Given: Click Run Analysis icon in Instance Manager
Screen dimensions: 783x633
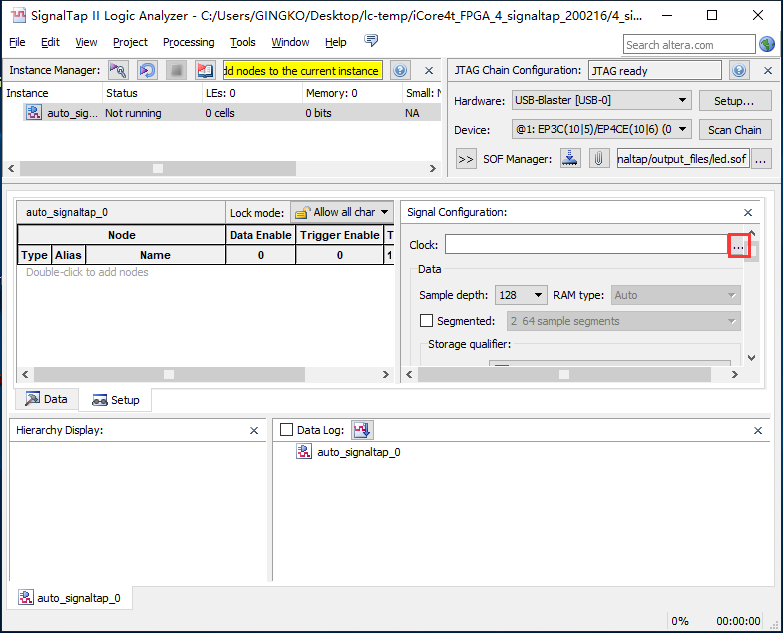Looking at the screenshot, I should (x=118, y=71).
